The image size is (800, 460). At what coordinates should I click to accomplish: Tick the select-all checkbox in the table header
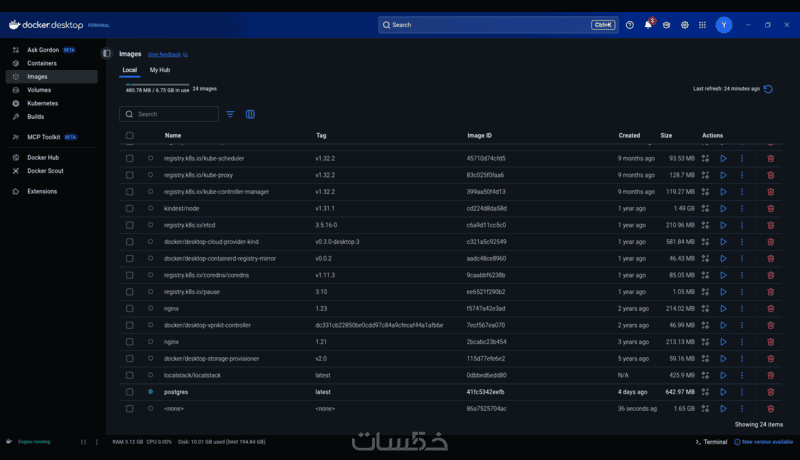coord(130,136)
